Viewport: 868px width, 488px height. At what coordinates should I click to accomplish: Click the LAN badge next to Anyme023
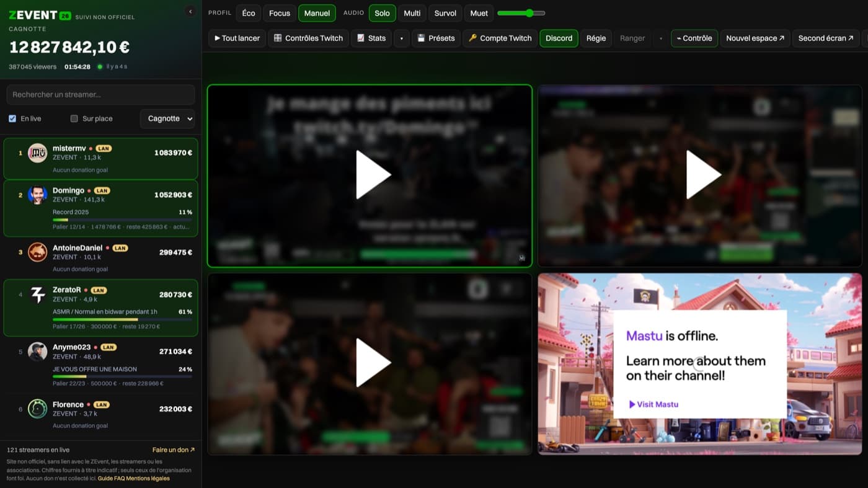[108, 347]
